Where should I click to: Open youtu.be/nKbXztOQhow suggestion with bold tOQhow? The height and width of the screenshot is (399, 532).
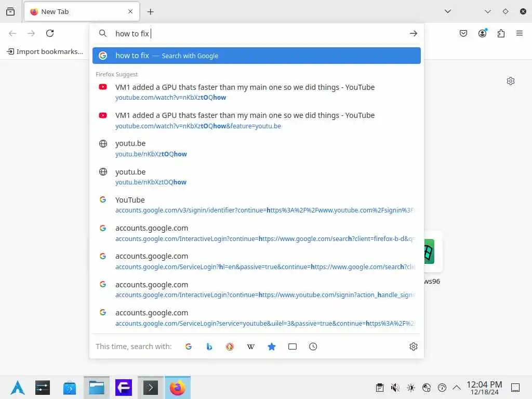point(257,149)
